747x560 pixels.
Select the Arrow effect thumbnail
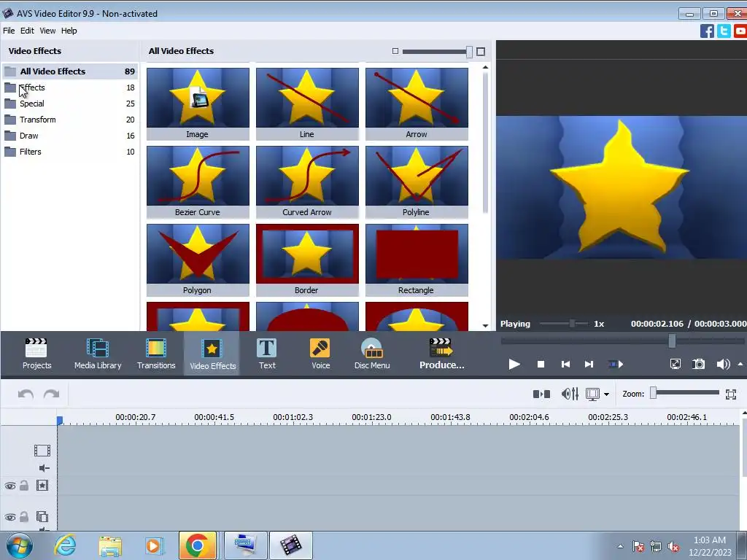click(x=417, y=104)
